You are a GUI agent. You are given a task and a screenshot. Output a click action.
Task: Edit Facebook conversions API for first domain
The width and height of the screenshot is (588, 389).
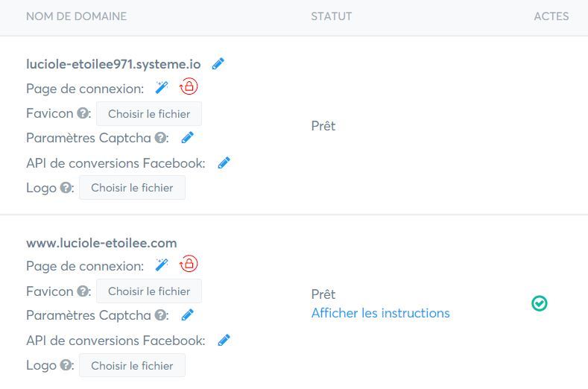click(224, 162)
